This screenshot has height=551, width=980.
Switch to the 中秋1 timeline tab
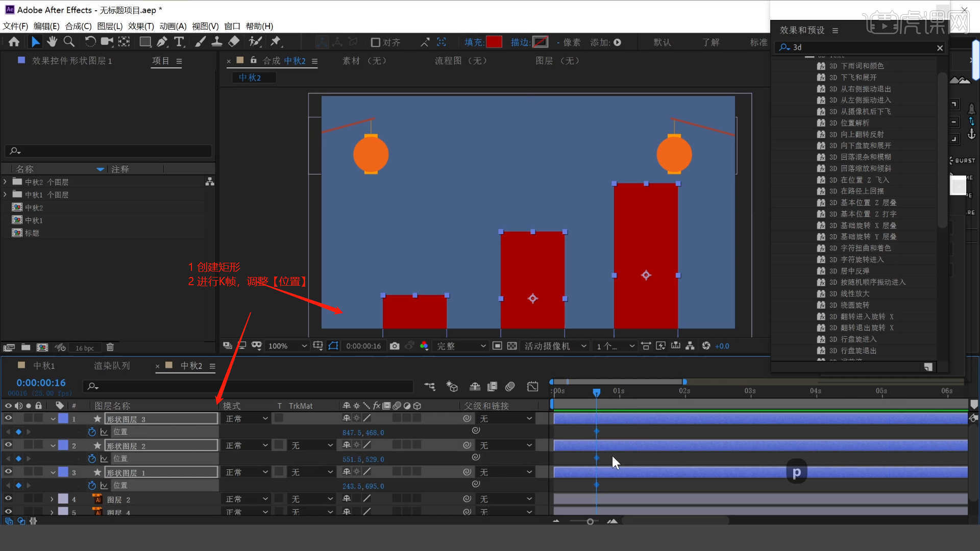coord(43,366)
